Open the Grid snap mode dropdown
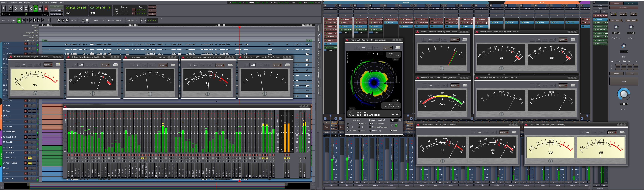The height and width of the screenshot is (190, 644). tap(99, 20)
